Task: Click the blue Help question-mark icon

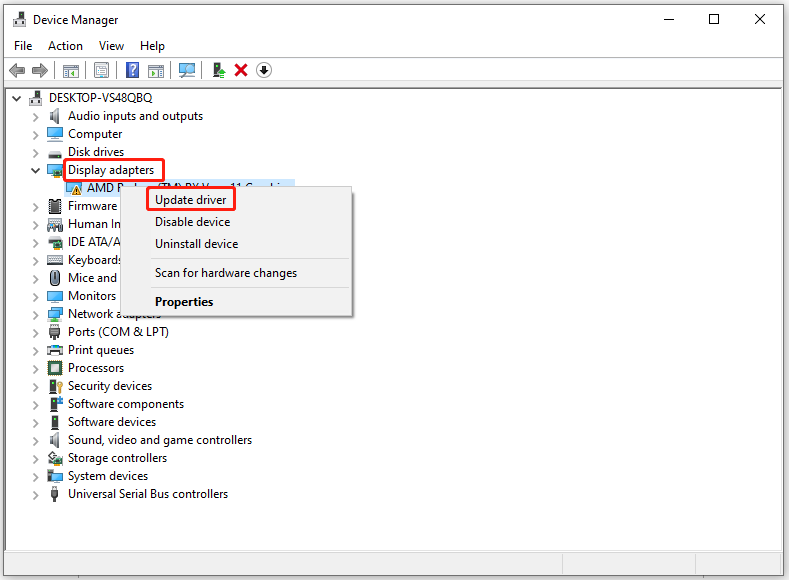Action: (132, 70)
